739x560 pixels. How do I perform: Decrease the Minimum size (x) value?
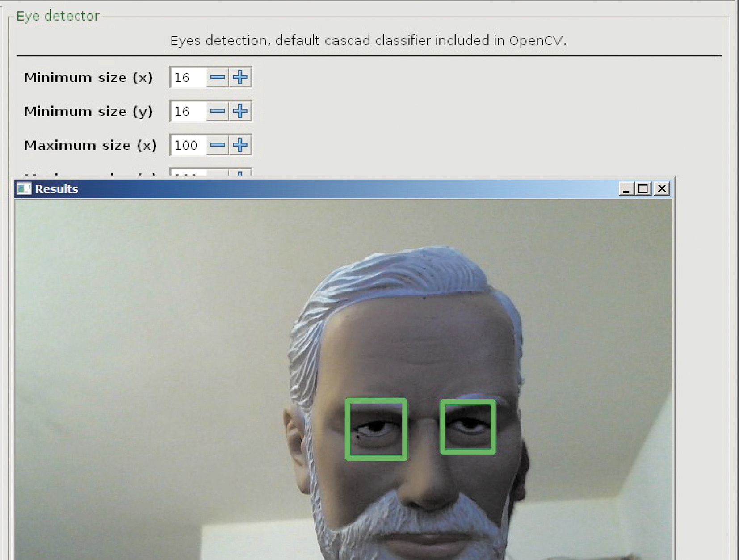coord(217,77)
